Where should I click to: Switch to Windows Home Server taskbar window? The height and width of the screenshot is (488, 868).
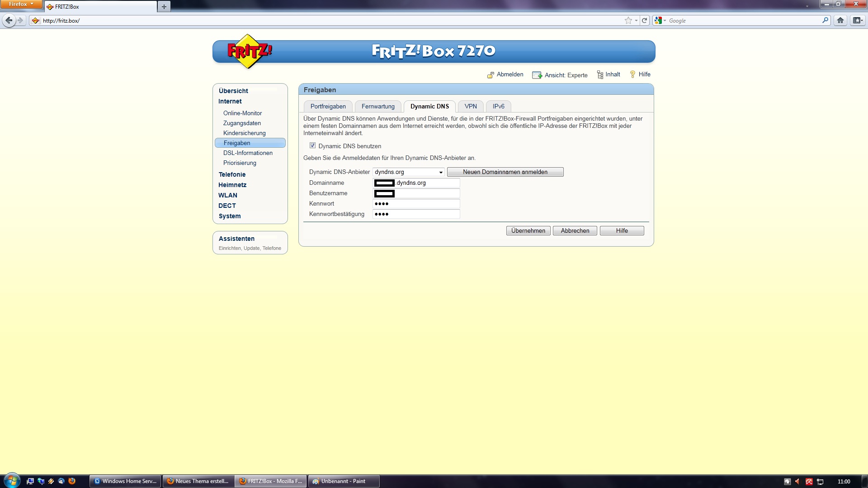click(x=125, y=481)
